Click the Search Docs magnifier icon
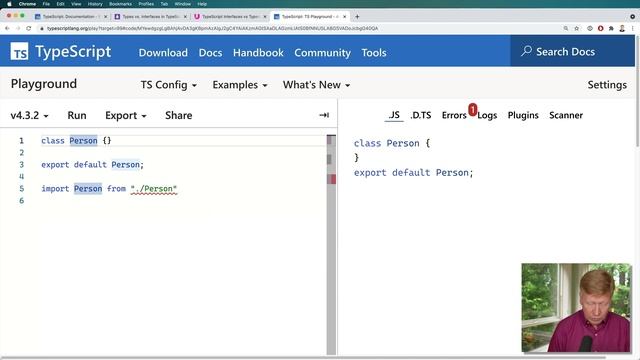 [526, 51]
